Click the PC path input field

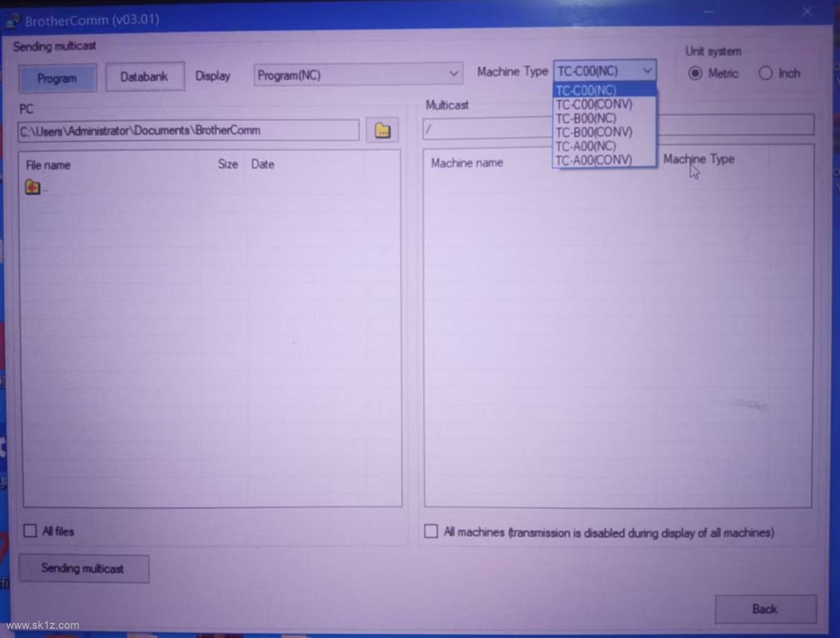click(188, 130)
